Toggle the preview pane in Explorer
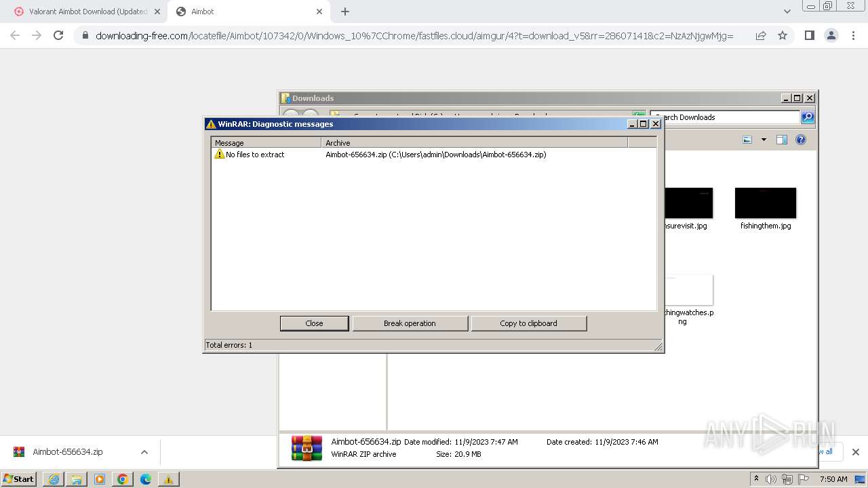Image resolution: width=868 pixels, height=488 pixels. coord(782,140)
